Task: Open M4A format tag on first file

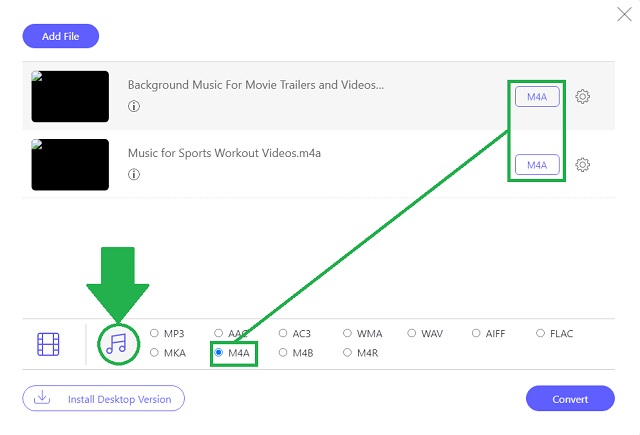Action: click(x=537, y=97)
